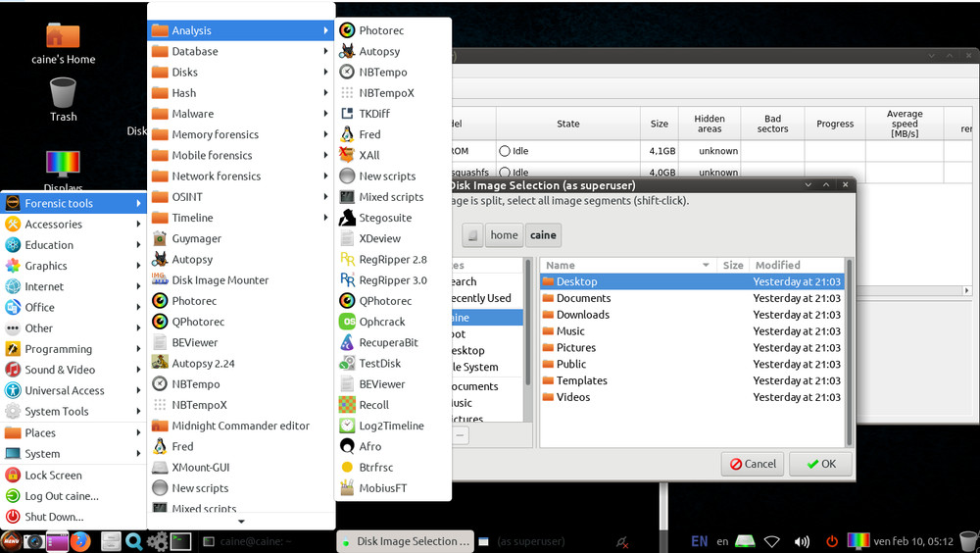Select the Documents folder in file list
The width and height of the screenshot is (980, 553).
pos(583,298)
